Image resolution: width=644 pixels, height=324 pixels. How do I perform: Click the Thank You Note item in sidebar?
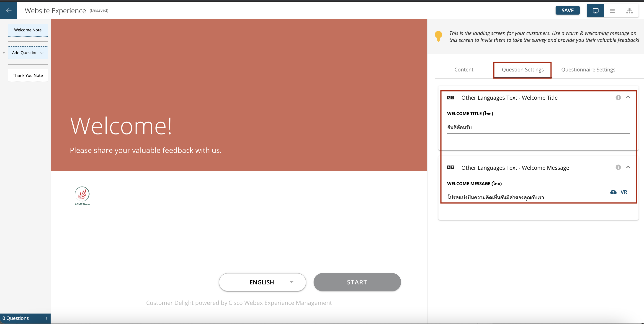28,75
